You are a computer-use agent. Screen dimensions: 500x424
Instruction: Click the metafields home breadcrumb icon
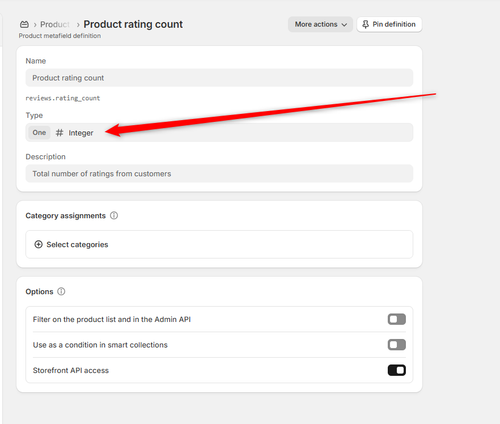24,24
